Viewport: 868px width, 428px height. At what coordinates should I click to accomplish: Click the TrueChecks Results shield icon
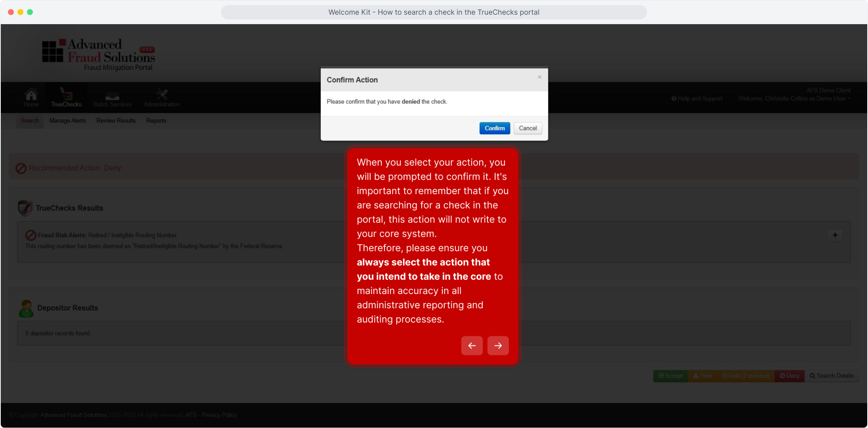(x=25, y=208)
